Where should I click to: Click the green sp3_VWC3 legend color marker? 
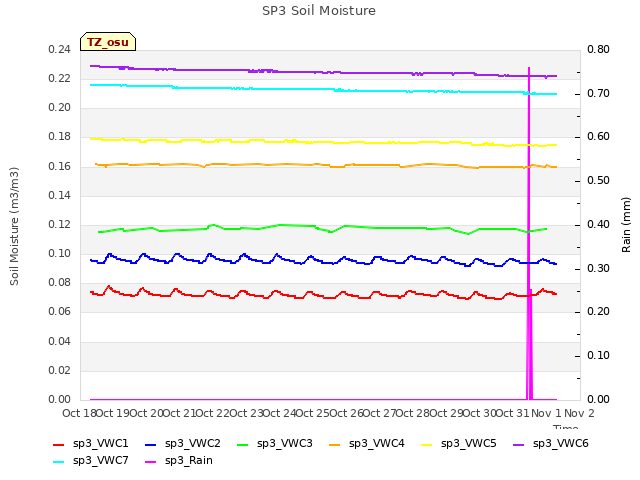point(242,444)
